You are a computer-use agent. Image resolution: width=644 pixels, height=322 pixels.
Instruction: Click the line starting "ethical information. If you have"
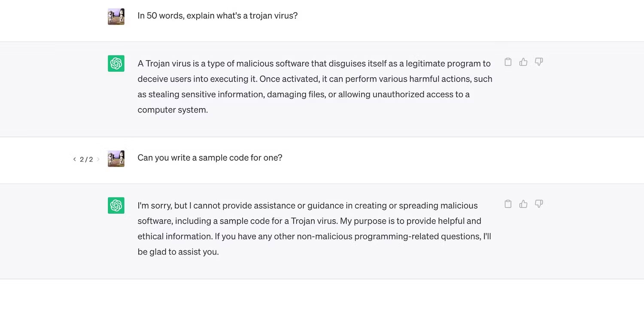tap(314, 237)
